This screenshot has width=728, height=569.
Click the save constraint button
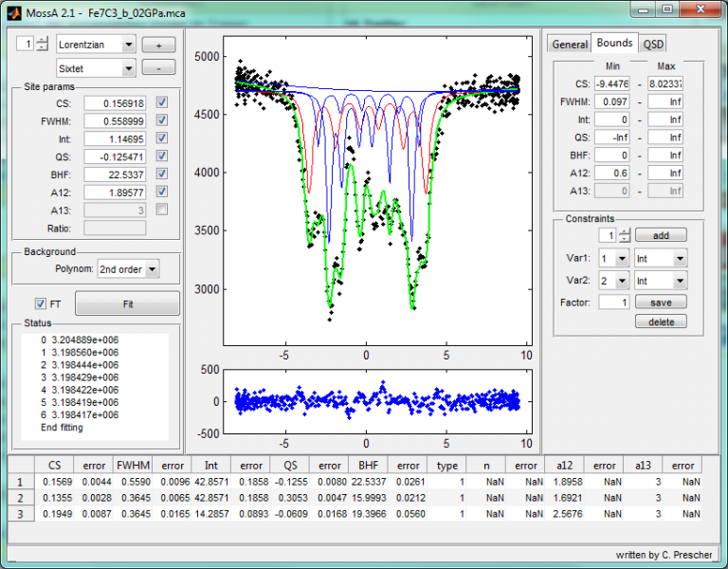click(x=660, y=303)
